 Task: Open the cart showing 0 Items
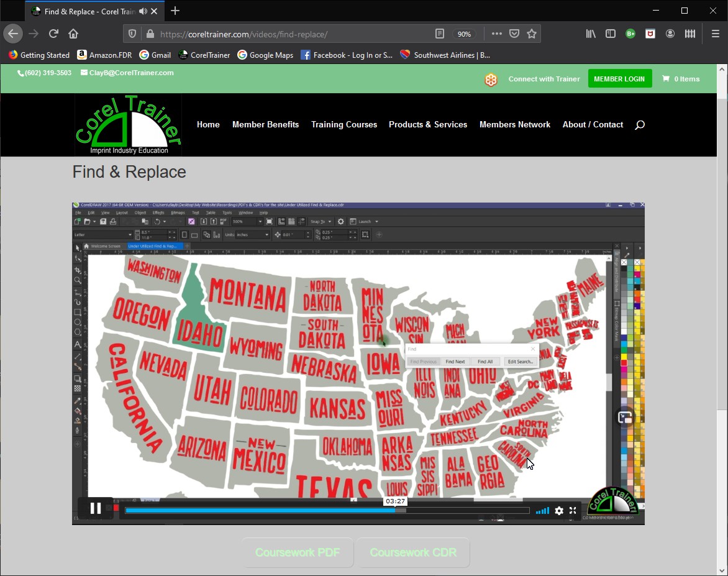681,79
